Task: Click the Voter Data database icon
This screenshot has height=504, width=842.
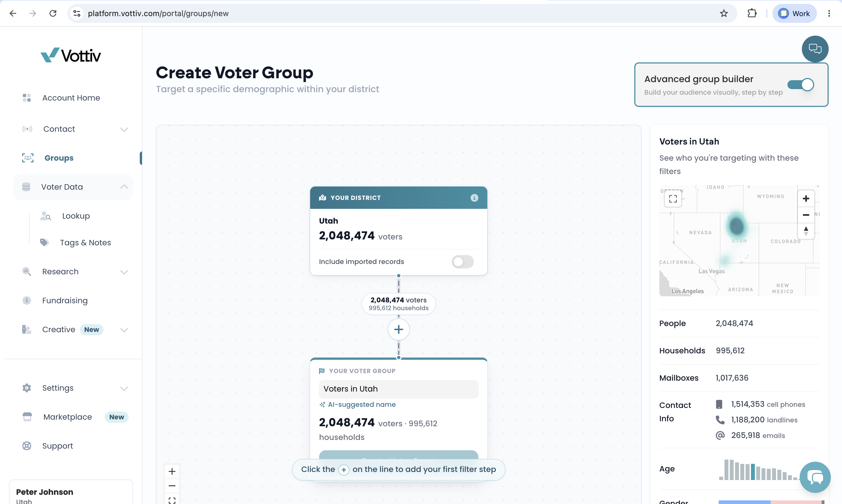Action: point(26,187)
